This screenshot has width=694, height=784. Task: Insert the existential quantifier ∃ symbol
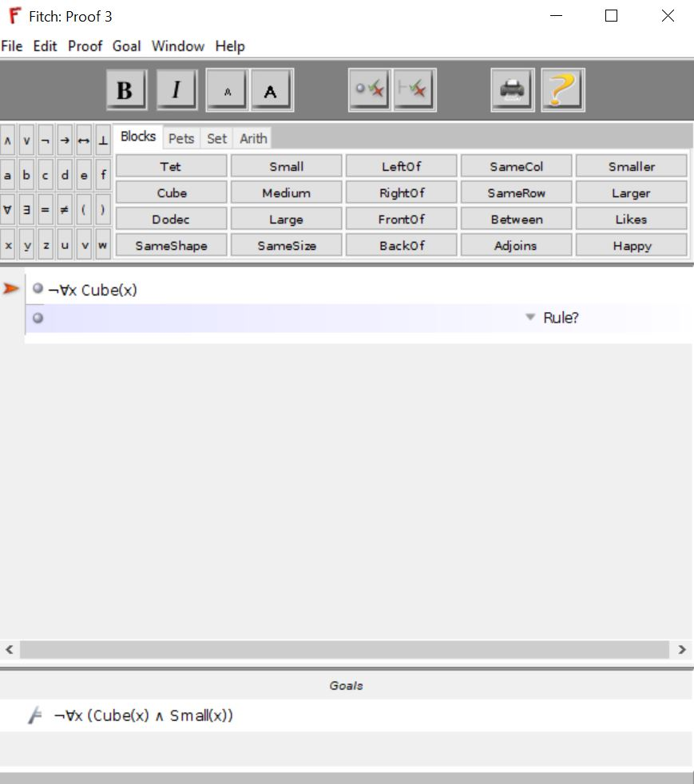[26, 209]
